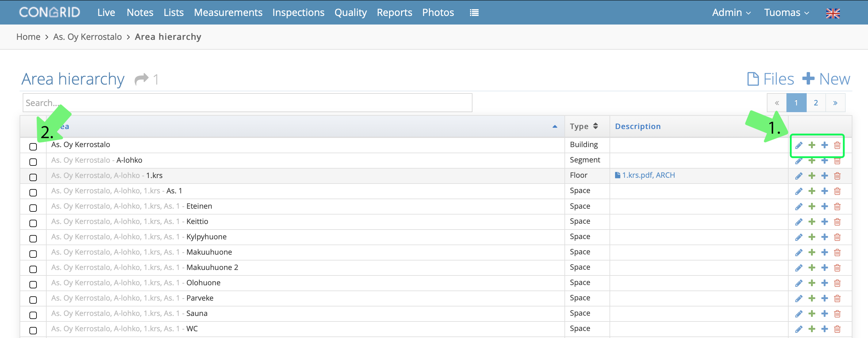Click the Congrid logo

pos(50,12)
